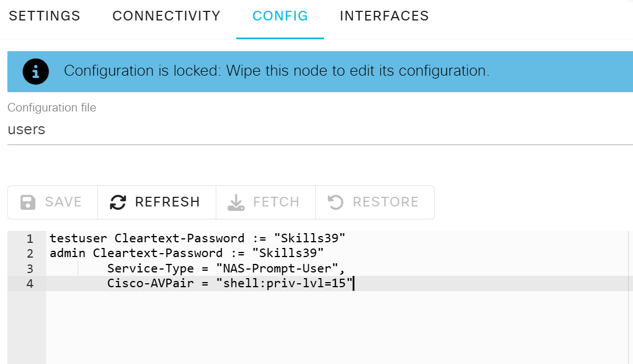
Task: Click the info icon in the banner
Action: click(x=35, y=72)
